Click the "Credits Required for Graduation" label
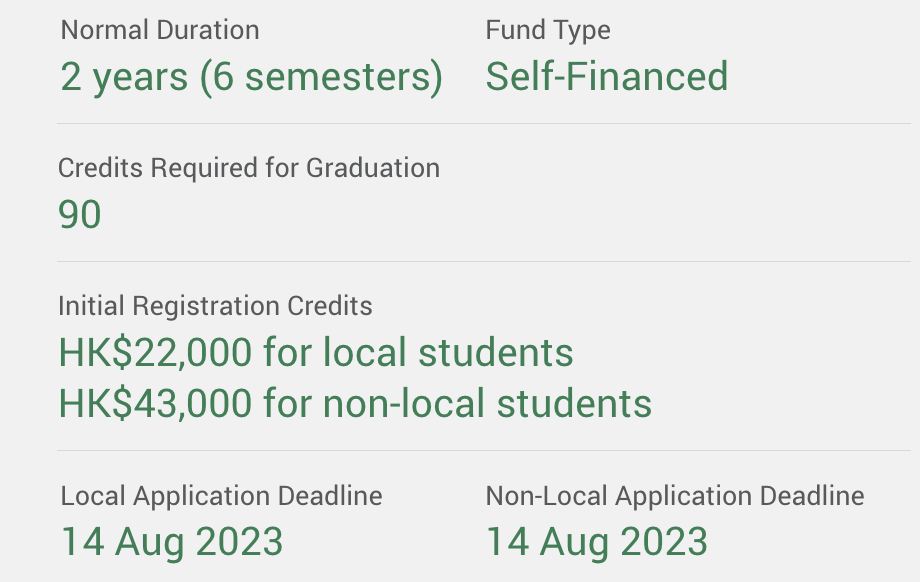The height and width of the screenshot is (582, 920). tap(249, 168)
